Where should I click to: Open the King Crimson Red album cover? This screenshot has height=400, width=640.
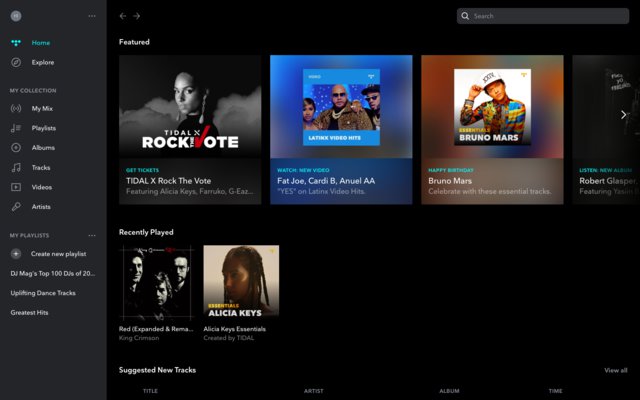[x=157, y=283]
